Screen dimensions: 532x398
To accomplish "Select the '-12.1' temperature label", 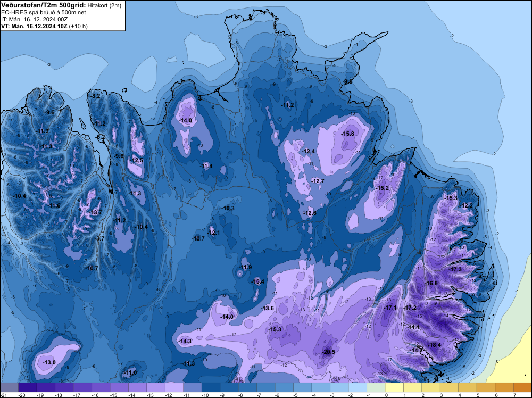I will pyautogui.click(x=213, y=233).
